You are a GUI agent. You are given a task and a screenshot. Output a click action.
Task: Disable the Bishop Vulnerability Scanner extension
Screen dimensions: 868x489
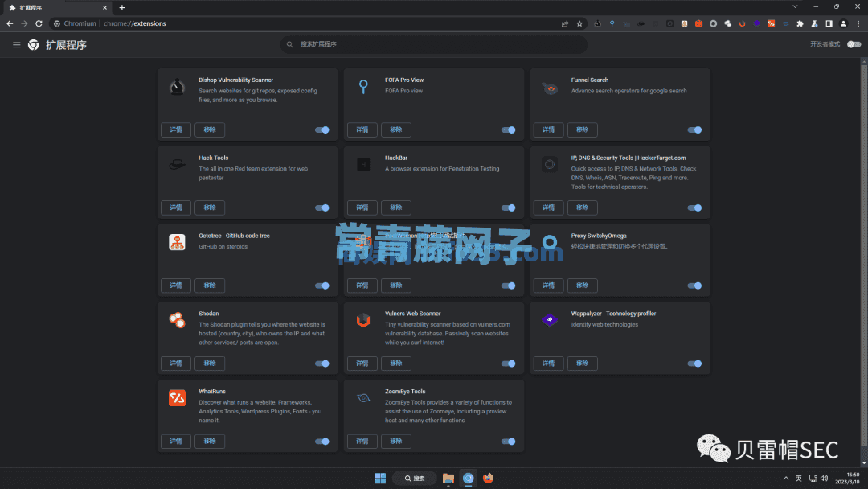coord(322,130)
